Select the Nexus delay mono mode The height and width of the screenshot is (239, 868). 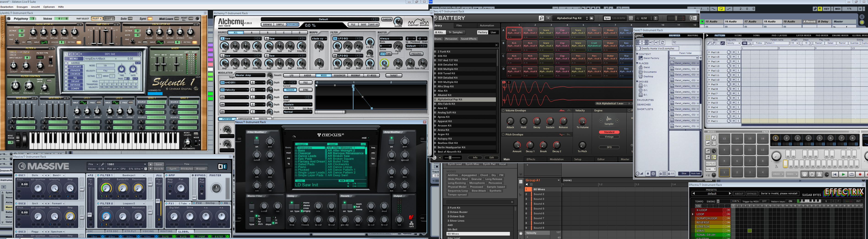306,203
